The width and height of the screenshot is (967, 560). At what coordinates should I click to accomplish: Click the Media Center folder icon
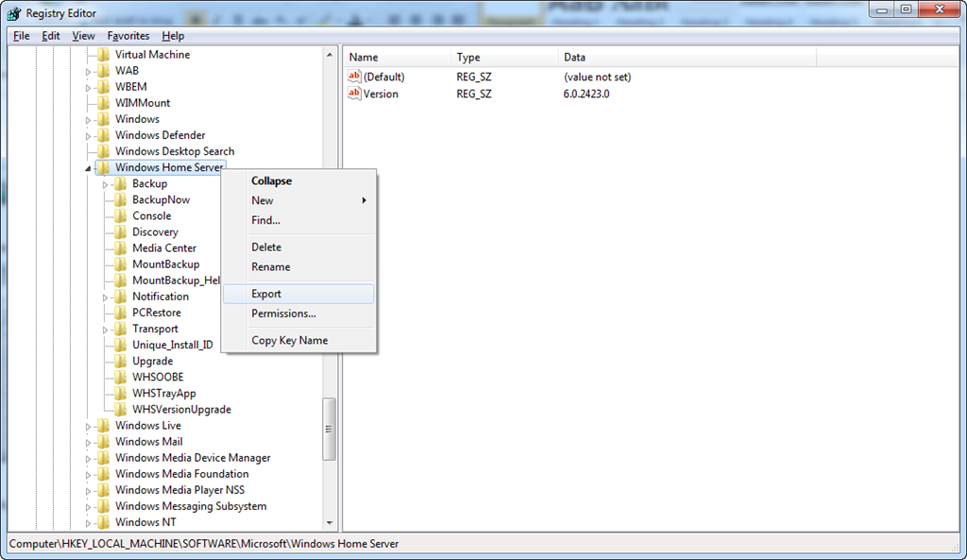(121, 248)
